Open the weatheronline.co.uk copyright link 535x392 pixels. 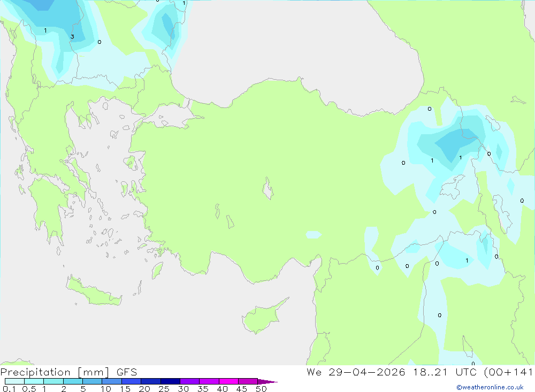(x=490, y=387)
